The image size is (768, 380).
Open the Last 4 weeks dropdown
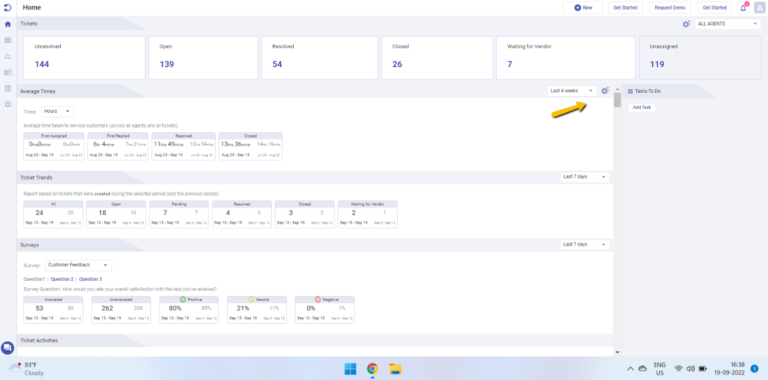pos(572,91)
